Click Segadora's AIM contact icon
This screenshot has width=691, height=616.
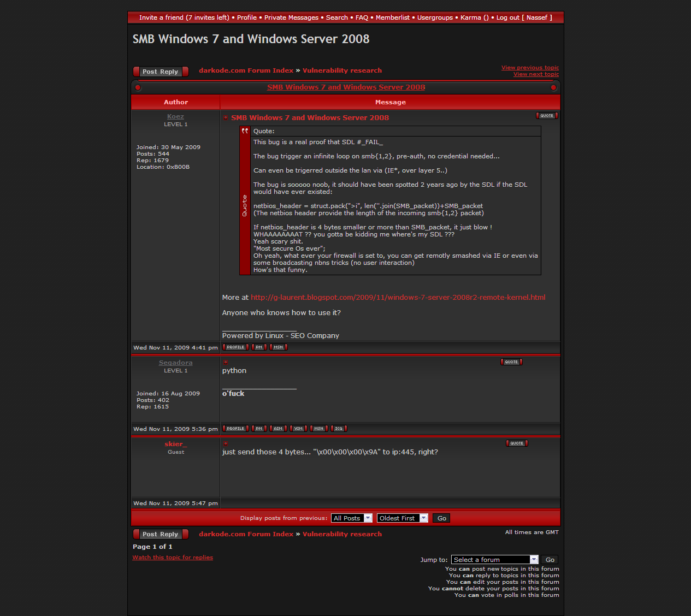pyautogui.click(x=278, y=429)
